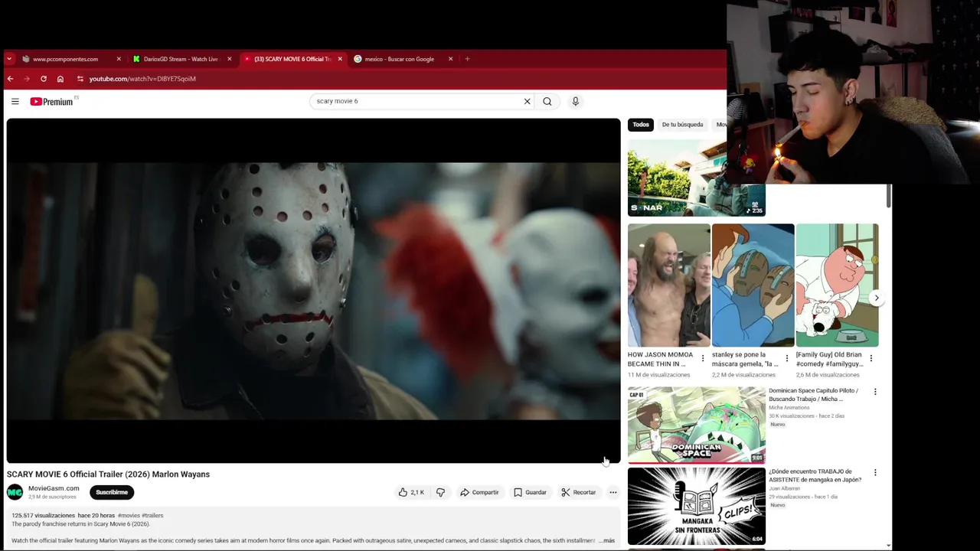
Task: Switch to the mexico Buscar con Google tab
Action: [x=399, y=59]
